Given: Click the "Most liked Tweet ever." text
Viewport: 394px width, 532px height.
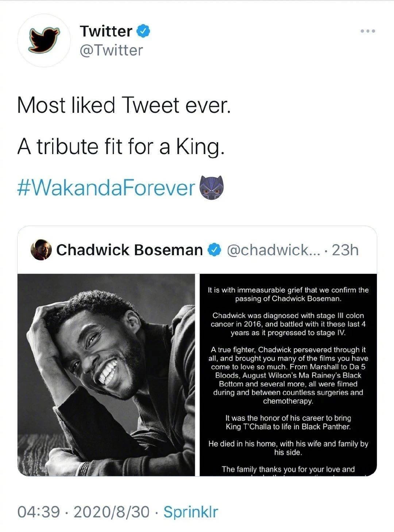Looking at the screenshot, I should pyautogui.click(x=124, y=106).
